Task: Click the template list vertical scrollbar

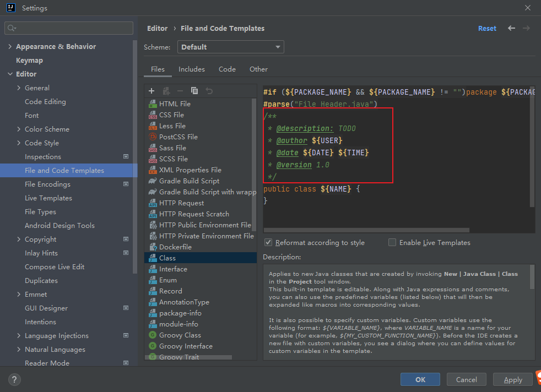Action: click(x=253, y=165)
